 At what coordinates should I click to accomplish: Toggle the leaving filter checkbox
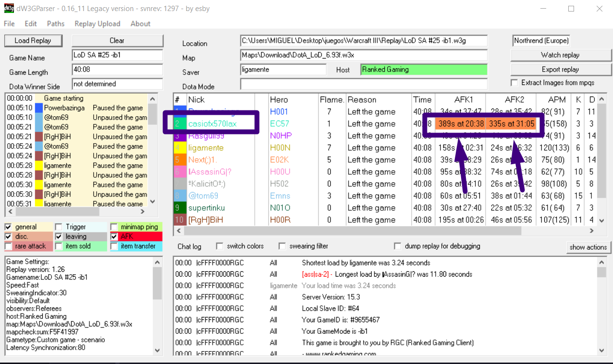coord(59,237)
